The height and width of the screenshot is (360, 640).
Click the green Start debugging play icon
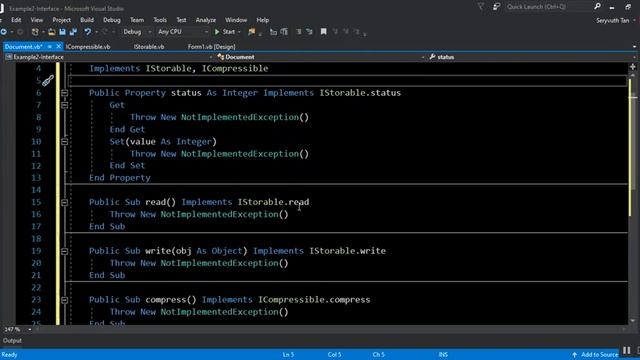point(217,31)
